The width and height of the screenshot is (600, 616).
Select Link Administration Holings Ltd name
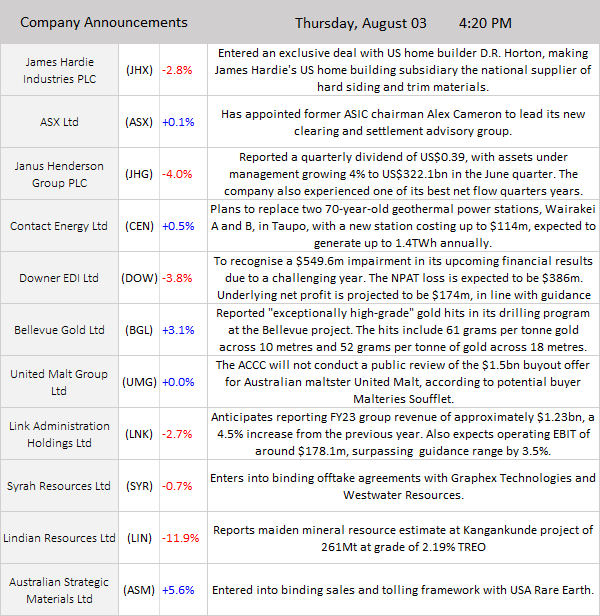pyautogui.click(x=59, y=434)
